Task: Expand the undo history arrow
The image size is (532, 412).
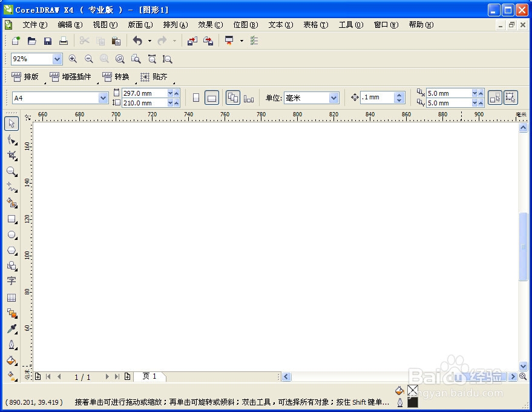Action: pos(149,41)
